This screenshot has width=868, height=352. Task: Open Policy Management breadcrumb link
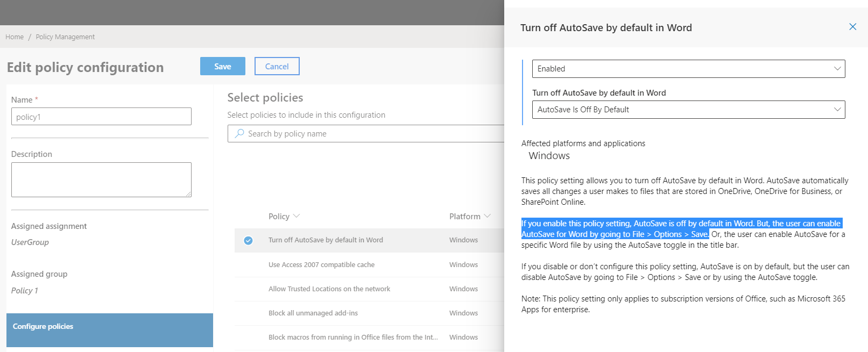pos(65,37)
